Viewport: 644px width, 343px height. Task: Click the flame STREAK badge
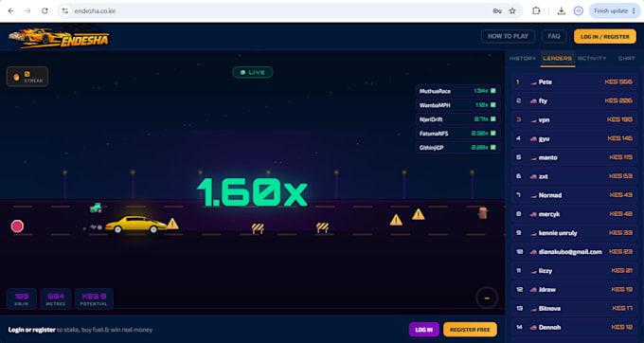pyautogui.click(x=27, y=77)
